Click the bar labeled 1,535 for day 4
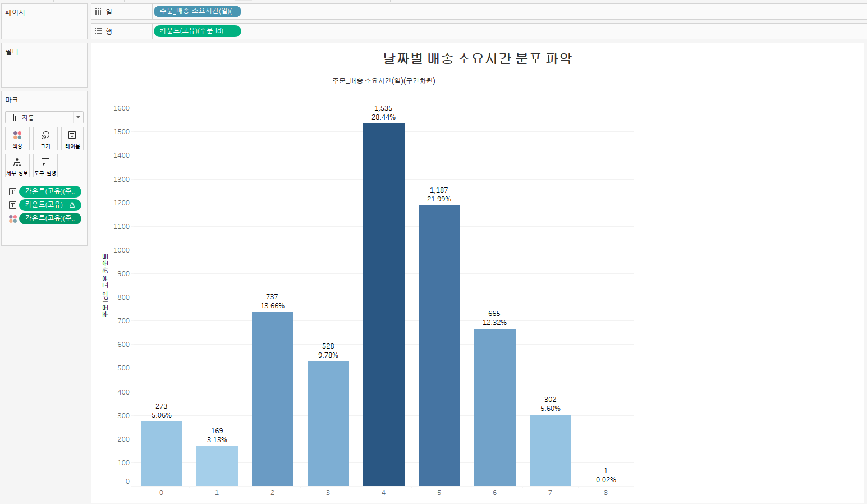Viewport: 867px width, 504px height. coord(384,305)
